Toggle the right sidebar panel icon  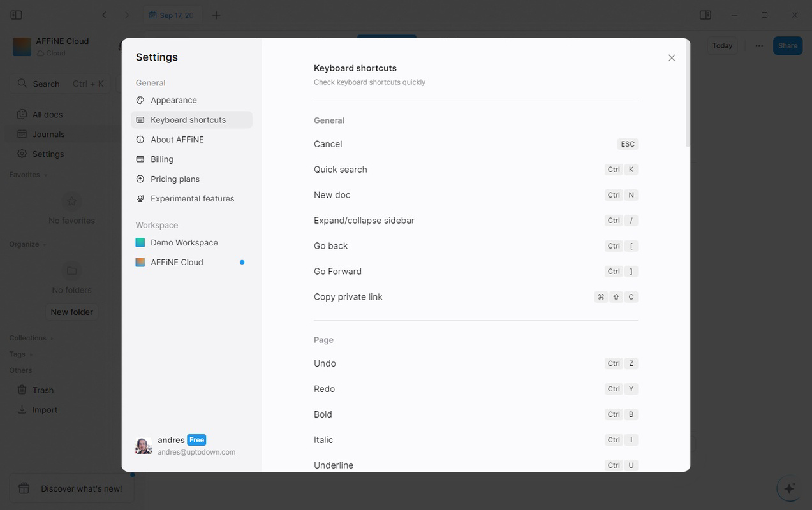click(x=705, y=15)
